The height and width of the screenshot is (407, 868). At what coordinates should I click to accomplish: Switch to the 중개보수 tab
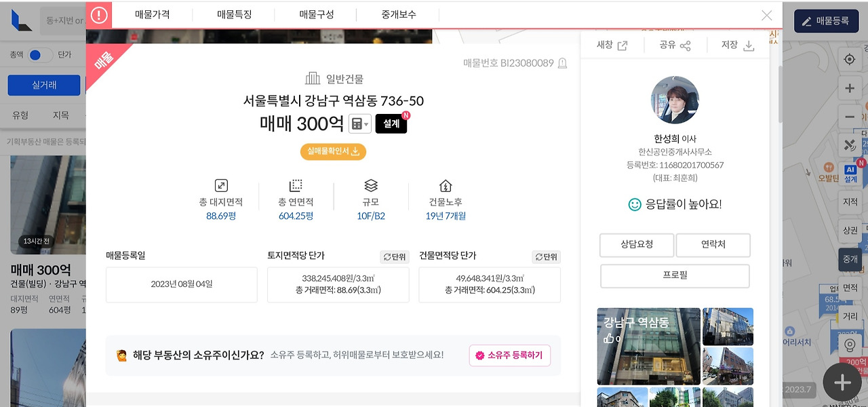[397, 14]
